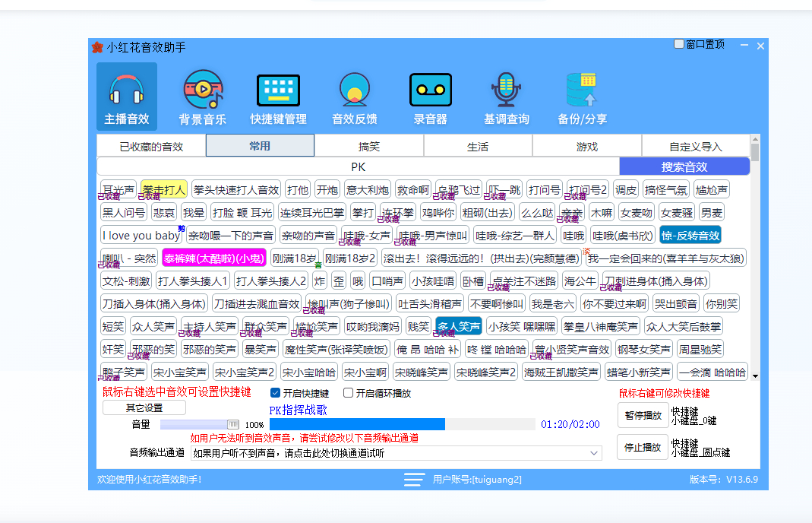Click the 音量 volume slider
The width and height of the screenshot is (812, 523).
click(200, 424)
